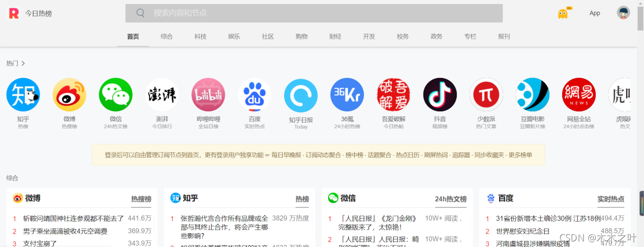
Task: Open the 吾爱破解 今日热帖 icon
Action: [393, 95]
